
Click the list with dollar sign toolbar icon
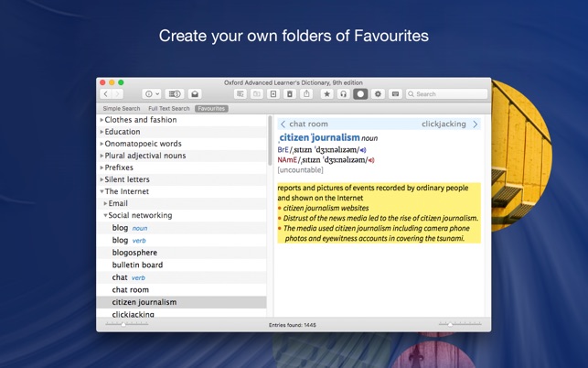tap(175, 94)
